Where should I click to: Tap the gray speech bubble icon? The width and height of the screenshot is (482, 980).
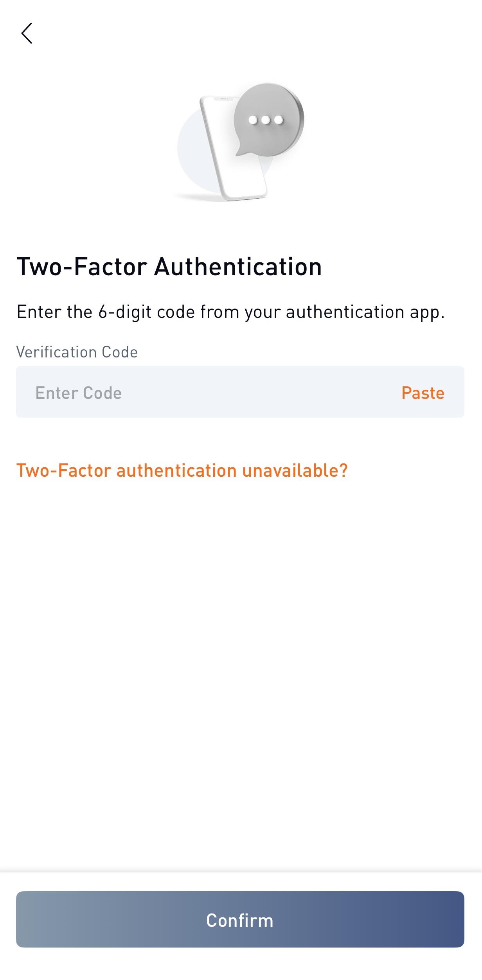pos(269,120)
